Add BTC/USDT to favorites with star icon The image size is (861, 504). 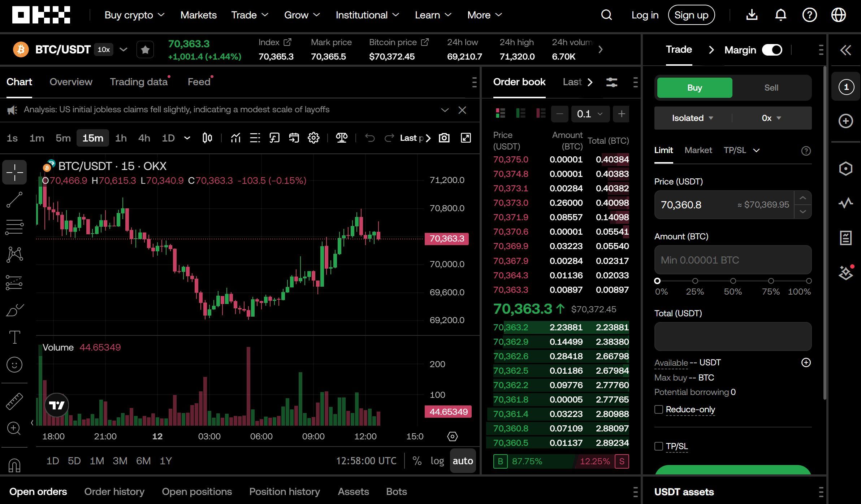145,50
